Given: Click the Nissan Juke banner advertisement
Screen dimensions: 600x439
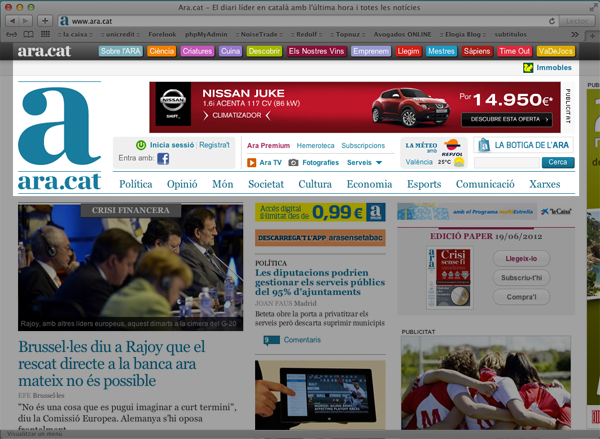Looking at the screenshot, I should tap(355, 105).
